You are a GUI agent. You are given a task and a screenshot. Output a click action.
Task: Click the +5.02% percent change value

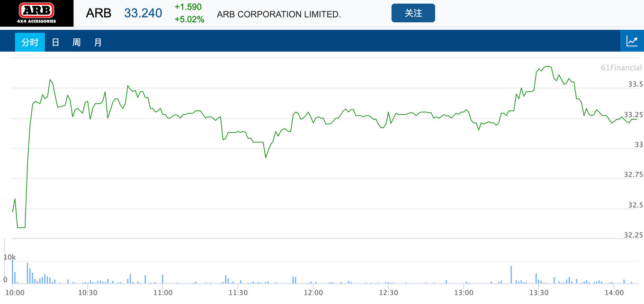pos(189,19)
